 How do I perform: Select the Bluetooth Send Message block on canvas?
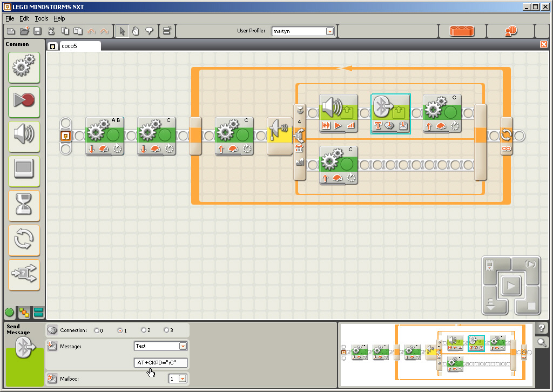390,113
